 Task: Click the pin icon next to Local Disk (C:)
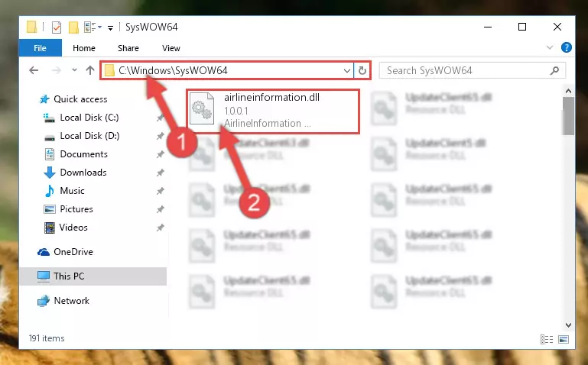(160, 118)
